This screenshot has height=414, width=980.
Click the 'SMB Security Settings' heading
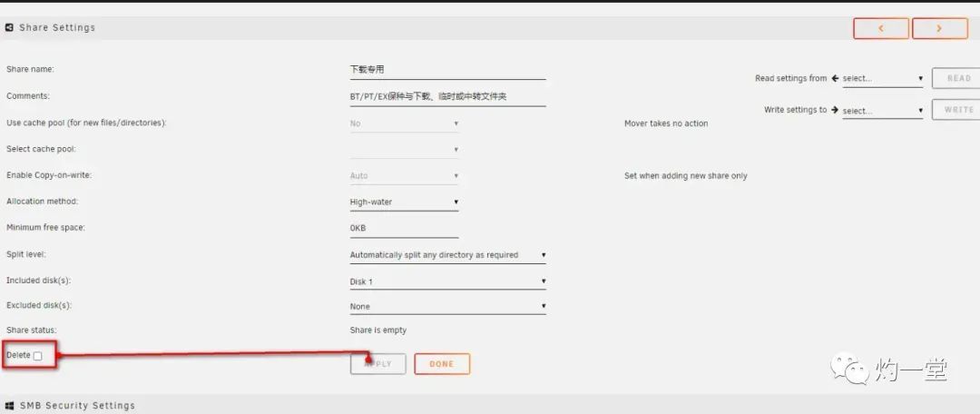pyautogui.click(x=77, y=406)
